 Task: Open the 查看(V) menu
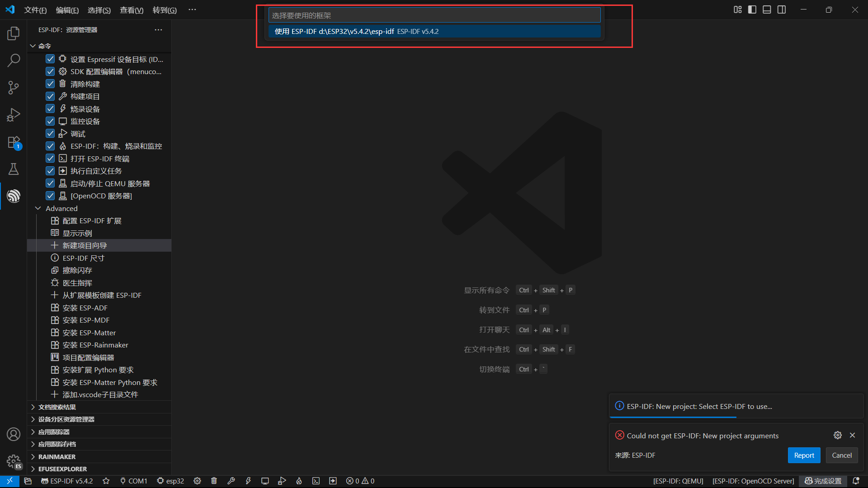pyautogui.click(x=132, y=10)
